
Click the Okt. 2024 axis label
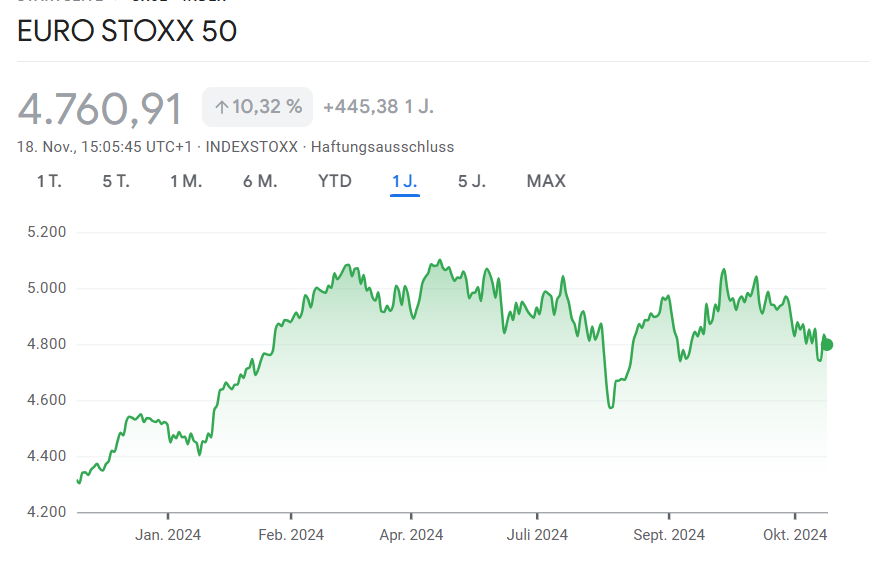click(795, 535)
